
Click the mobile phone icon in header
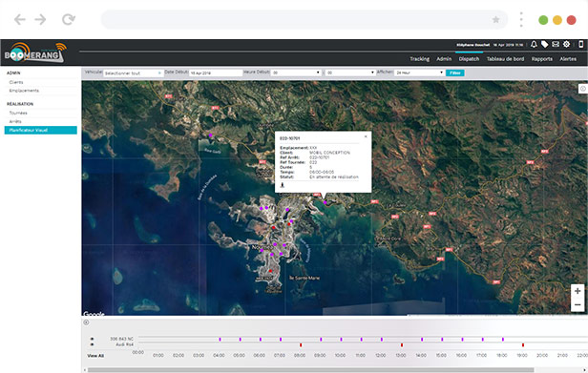coord(581,44)
